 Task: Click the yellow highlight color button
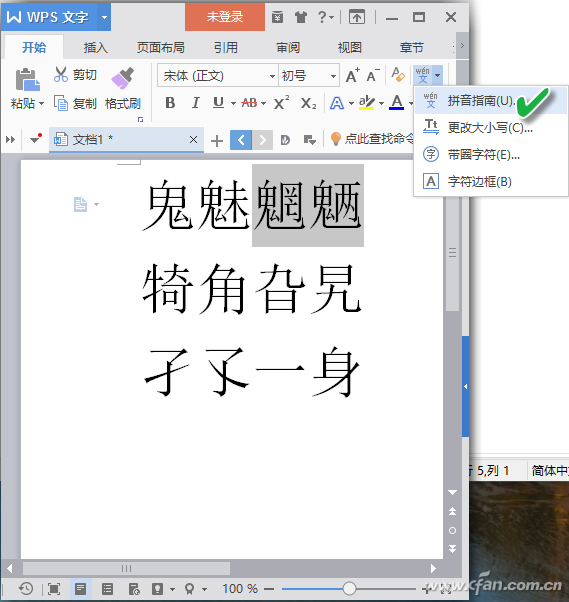click(367, 103)
